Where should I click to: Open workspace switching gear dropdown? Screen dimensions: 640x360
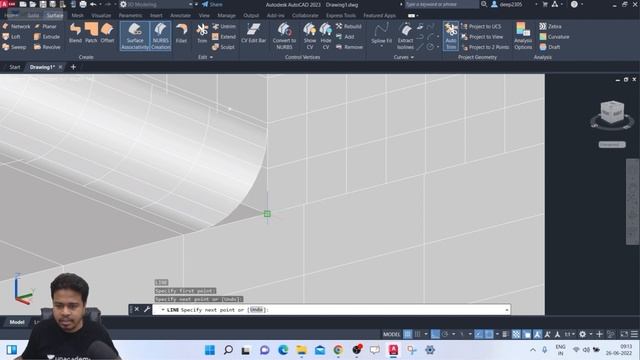tap(591, 334)
